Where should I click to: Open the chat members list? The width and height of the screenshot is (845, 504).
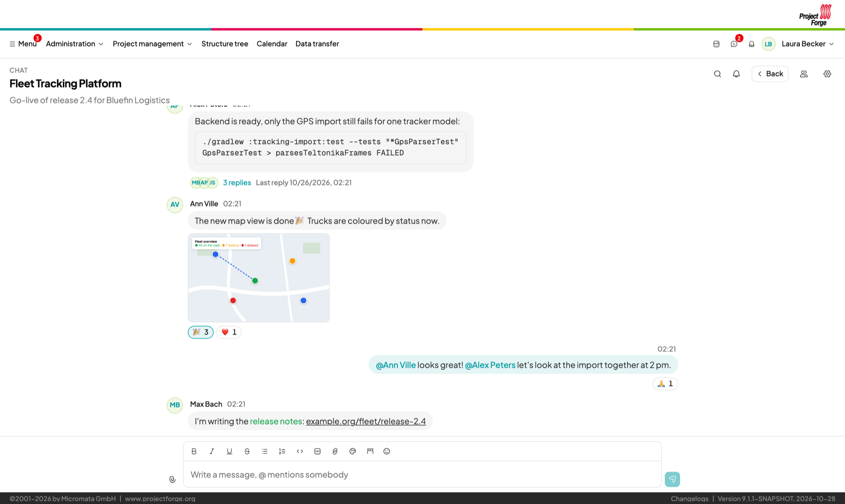[804, 74]
